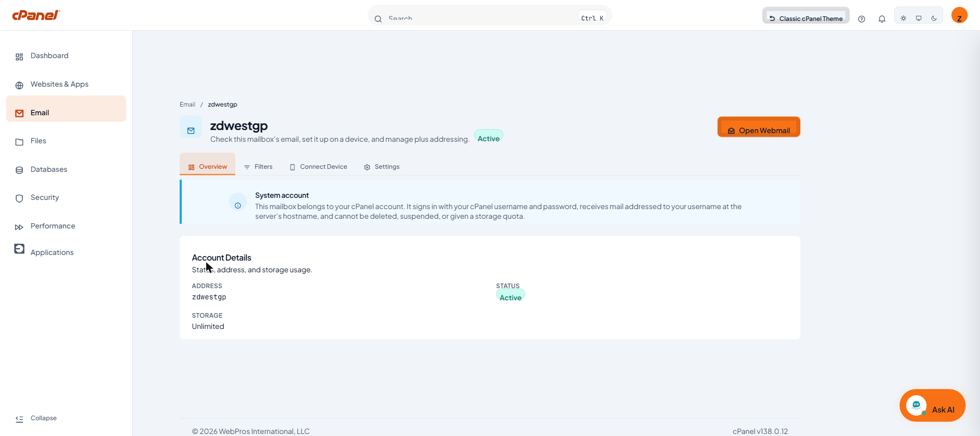
Task: Open the notifications bell
Action: [882, 19]
